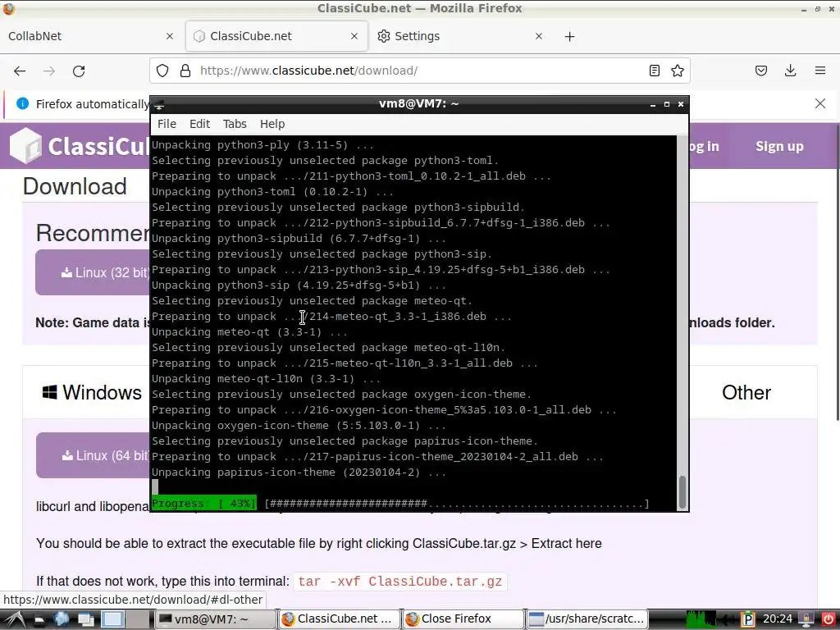Viewport: 840px width, 630px height.
Task: Switch to /usr/share/scratc... window in taskbar
Action: point(587,619)
